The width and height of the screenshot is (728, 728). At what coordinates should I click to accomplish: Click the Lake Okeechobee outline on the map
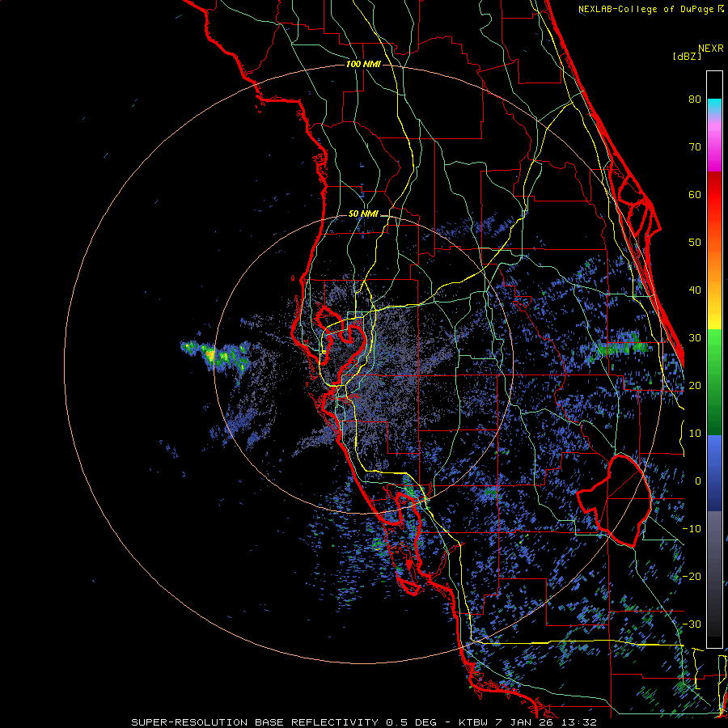[x=616, y=501]
